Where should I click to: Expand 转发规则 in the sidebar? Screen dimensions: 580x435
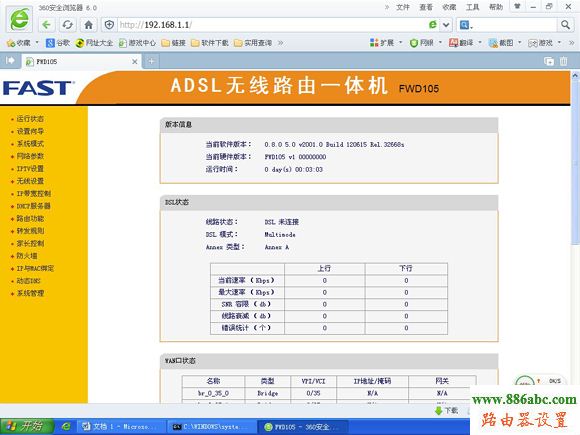tap(30, 231)
